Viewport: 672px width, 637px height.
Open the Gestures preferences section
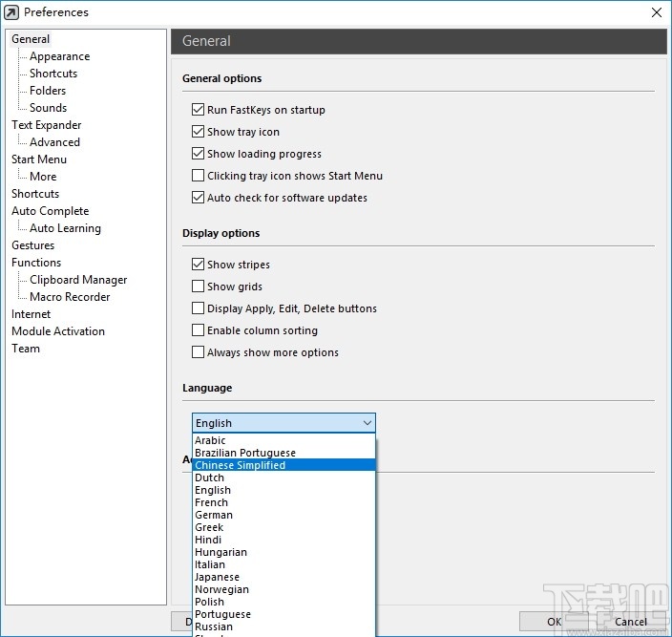33,245
